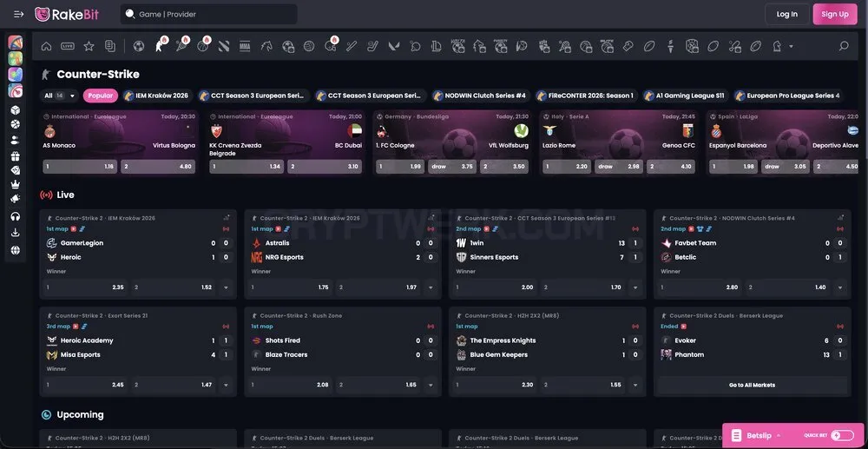Open the LIVE events icon

pyautogui.click(x=68, y=47)
